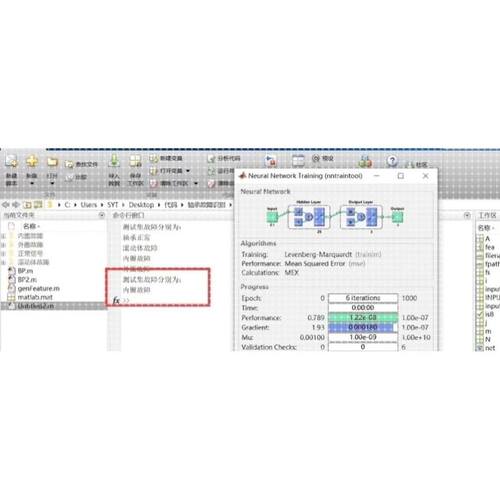This screenshot has width=500, height=500.
Task: Click the Preferences gear icon
Action: click(315, 158)
